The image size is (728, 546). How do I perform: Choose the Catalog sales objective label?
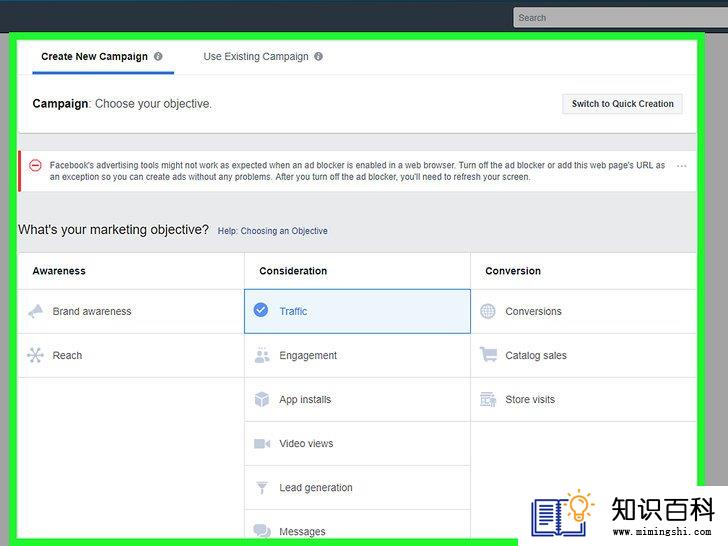[536, 356]
